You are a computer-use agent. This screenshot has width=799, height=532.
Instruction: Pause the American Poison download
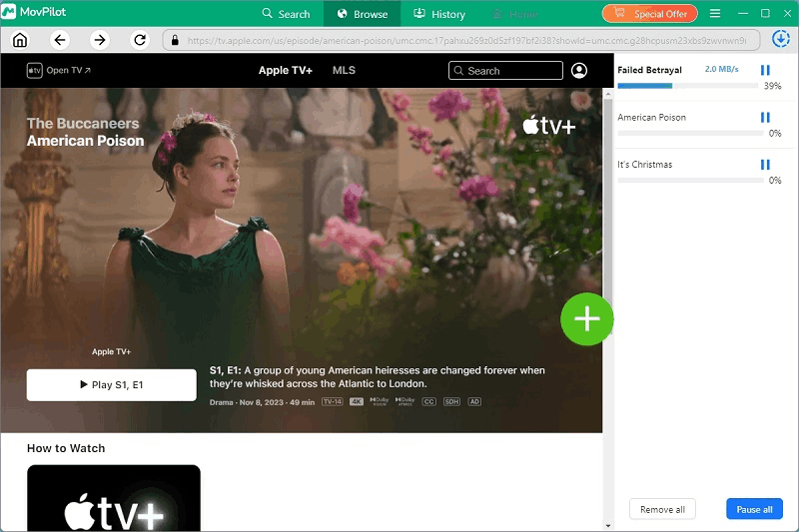765,117
